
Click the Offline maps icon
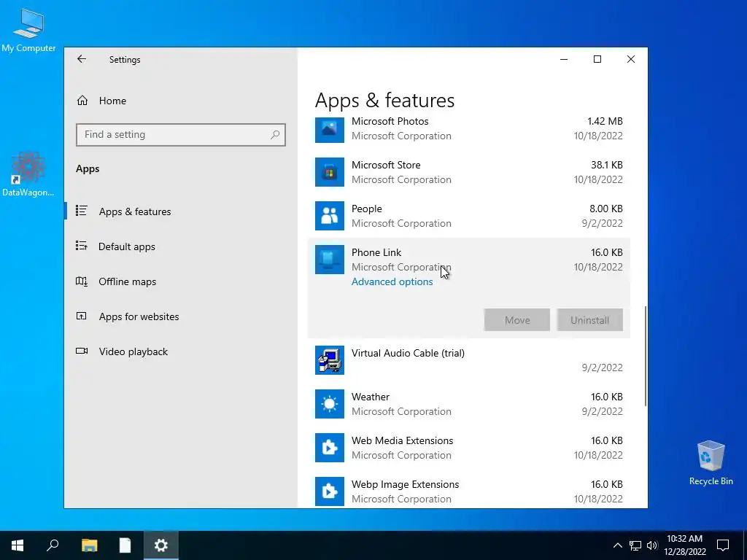(82, 281)
